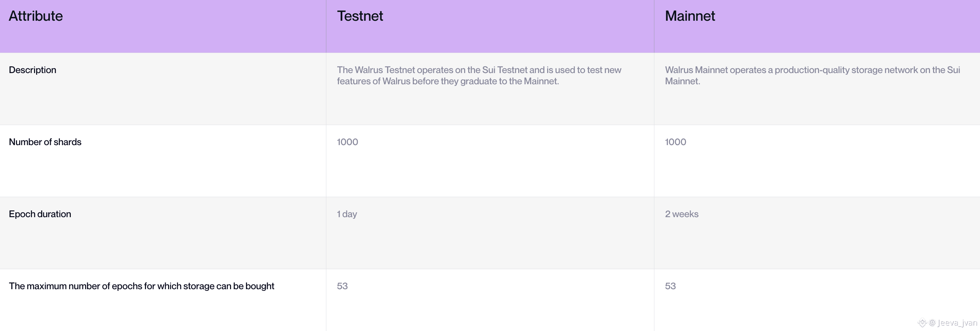Click Mainnet's 1000 shards value
The image size is (980, 331).
tap(675, 142)
